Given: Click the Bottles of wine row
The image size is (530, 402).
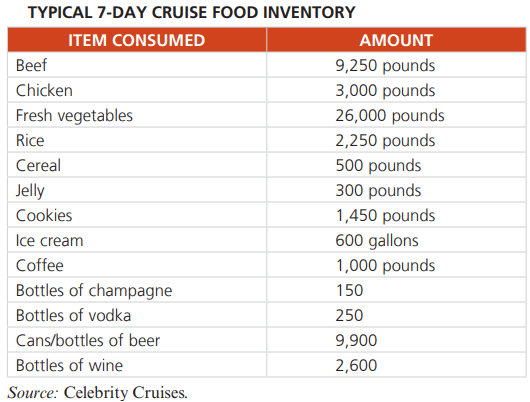Looking at the screenshot, I should coord(267,365).
